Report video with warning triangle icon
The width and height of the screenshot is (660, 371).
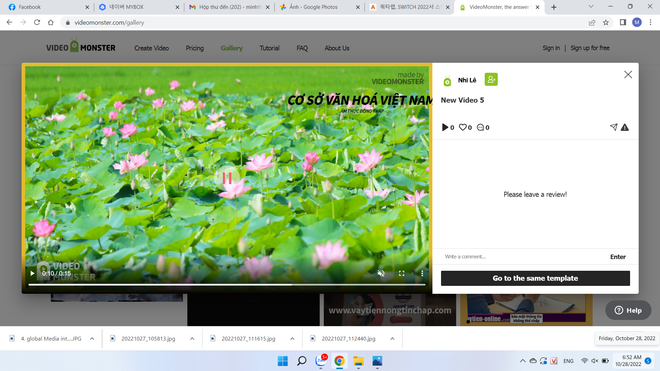tap(625, 127)
